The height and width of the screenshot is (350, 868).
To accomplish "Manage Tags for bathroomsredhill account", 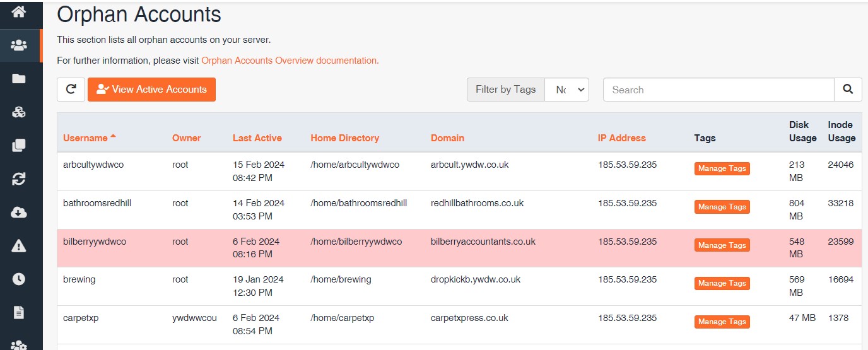I will click(722, 207).
